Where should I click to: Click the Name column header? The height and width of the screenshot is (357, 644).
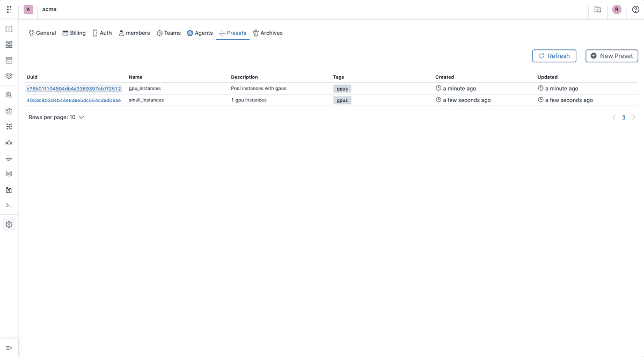click(x=136, y=77)
